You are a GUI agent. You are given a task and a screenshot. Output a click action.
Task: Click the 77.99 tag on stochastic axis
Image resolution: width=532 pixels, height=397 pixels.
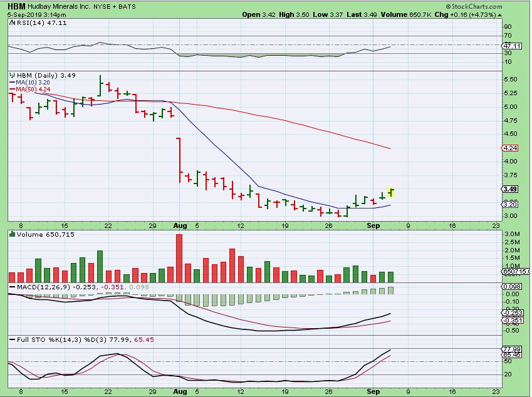point(512,349)
